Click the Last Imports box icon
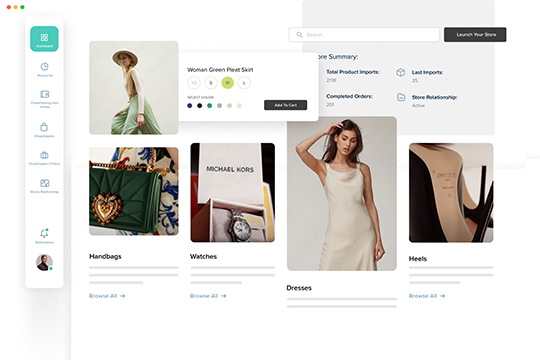Viewport: 540px width, 360px height. pyautogui.click(x=401, y=72)
